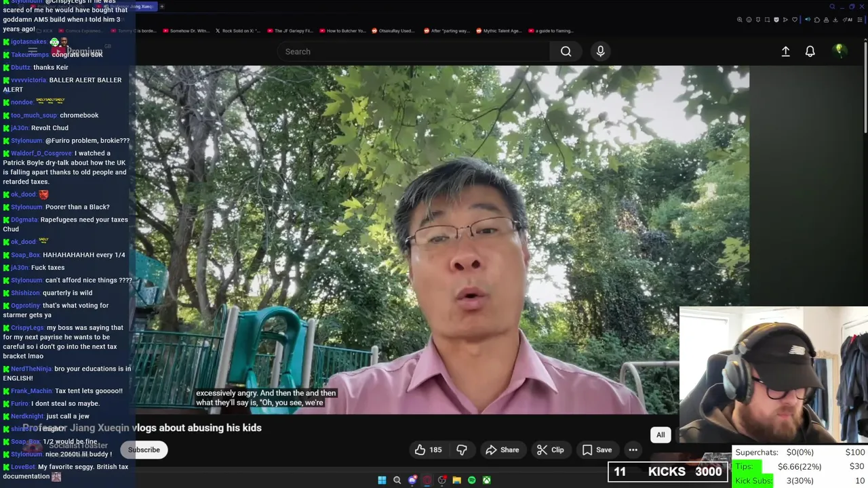
Task: Click chat username vvvvictoria
Action: [x=28, y=80]
